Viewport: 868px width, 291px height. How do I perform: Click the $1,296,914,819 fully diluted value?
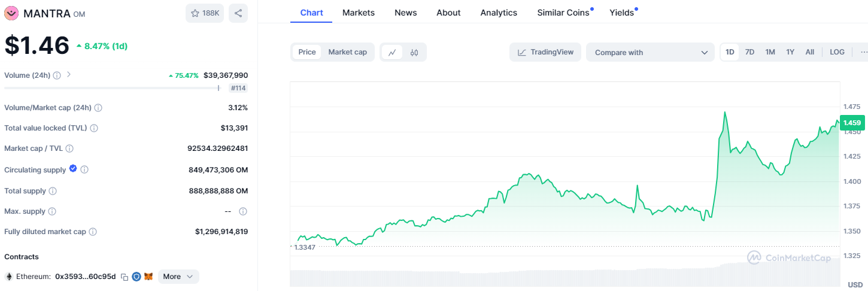point(221,232)
